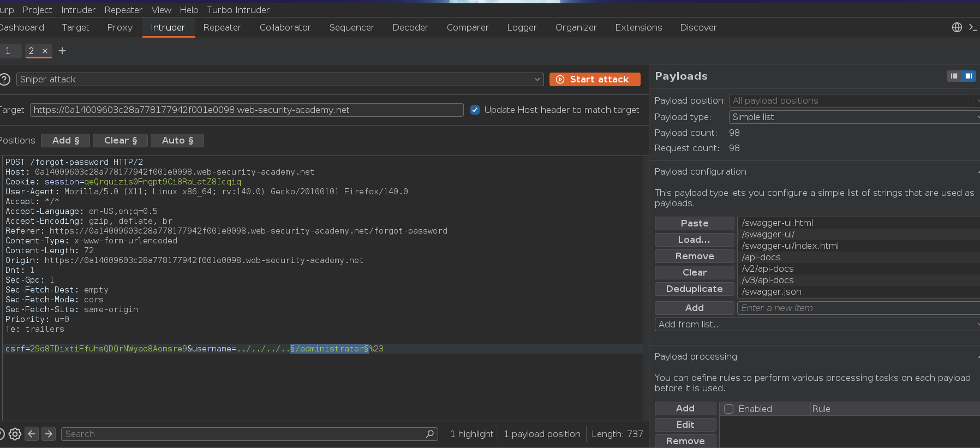The image size is (980, 448).
Task: Toggle the Enabled checkbox in payload processing
Action: [728, 409]
